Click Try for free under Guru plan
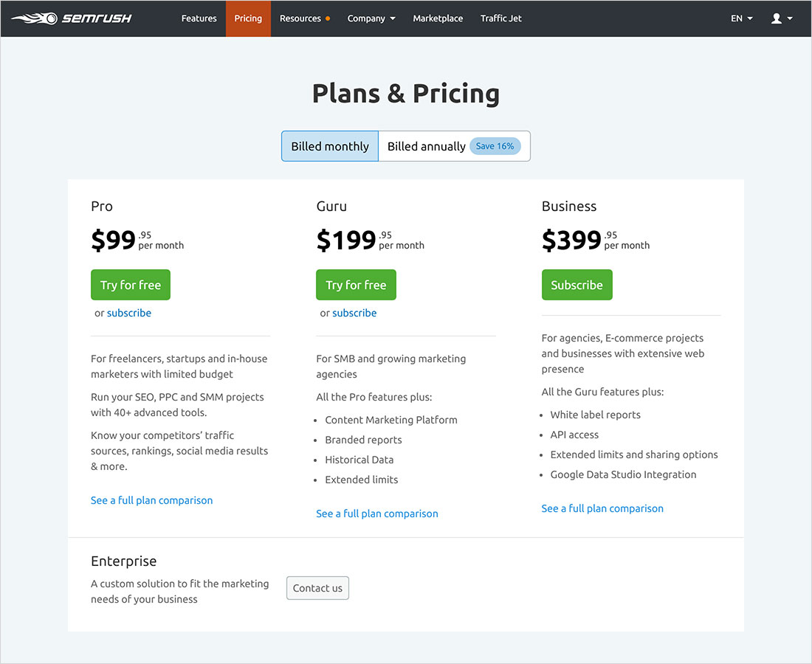This screenshot has height=664, width=812. pyautogui.click(x=356, y=285)
